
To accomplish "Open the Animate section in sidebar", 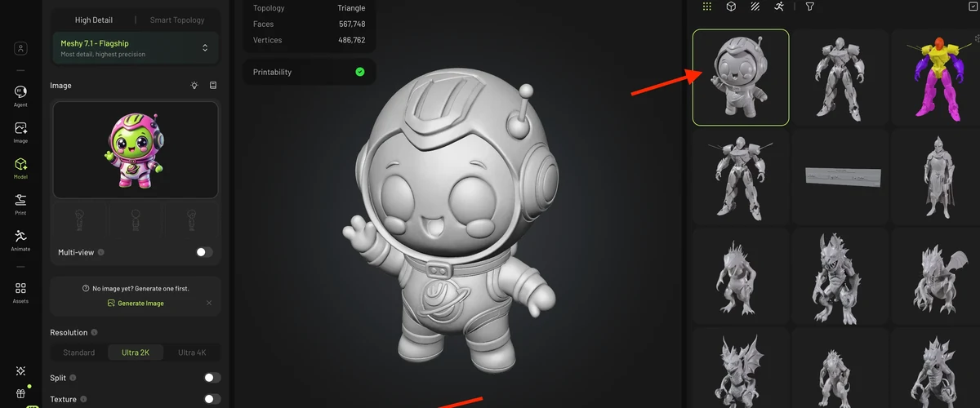I will [x=20, y=240].
